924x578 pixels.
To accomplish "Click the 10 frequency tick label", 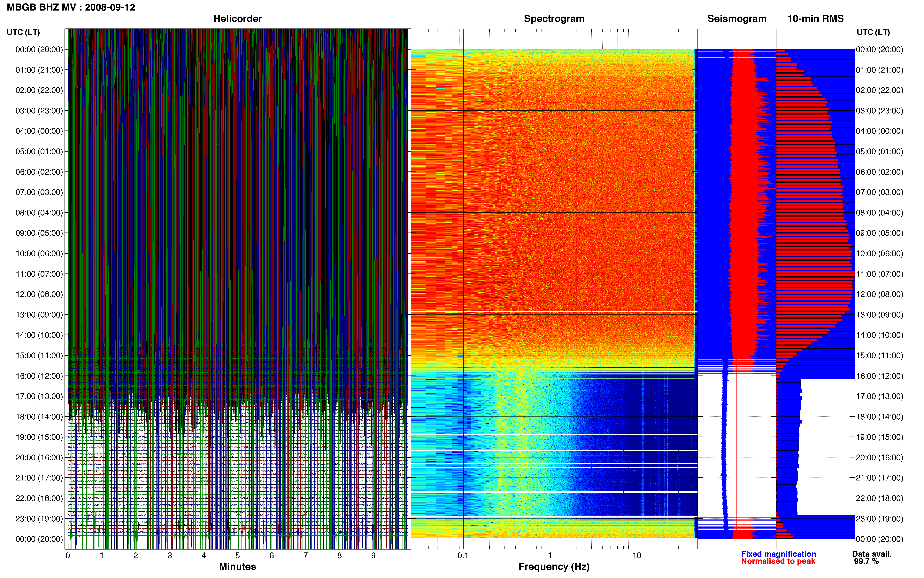I will pyautogui.click(x=637, y=556).
